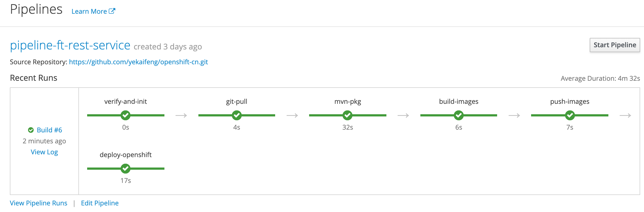Click the deploy-openshift stage label
This screenshot has height=212, width=644.
click(x=126, y=155)
